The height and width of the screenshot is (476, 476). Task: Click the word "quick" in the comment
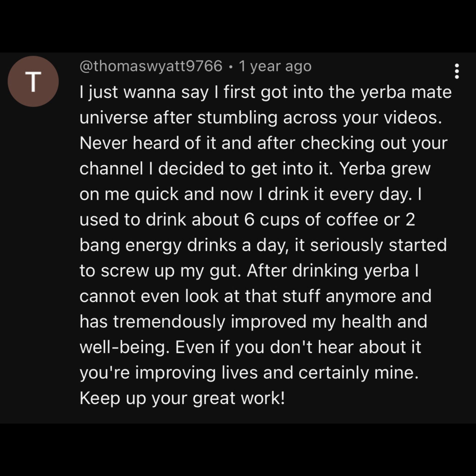(x=156, y=194)
